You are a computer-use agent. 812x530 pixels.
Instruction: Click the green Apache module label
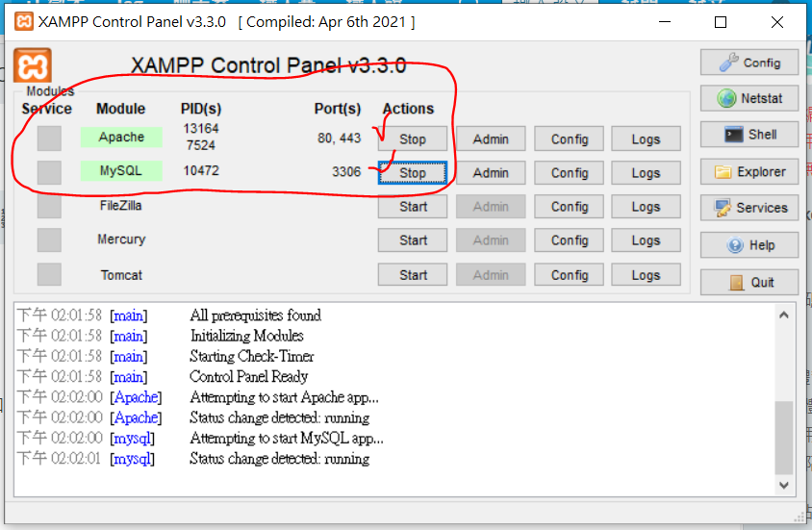tap(121, 138)
